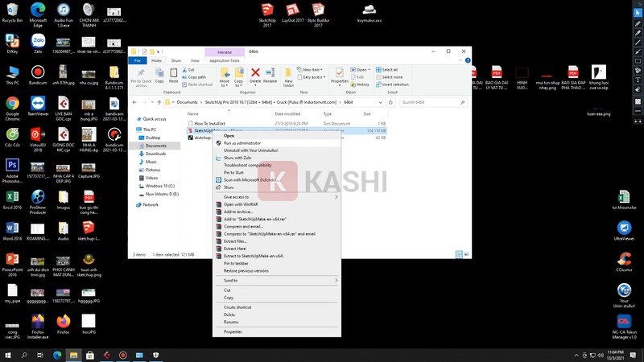This screenshot has height=362, width=644.
Task: Expand the Send to submenu
Action: 275,280
